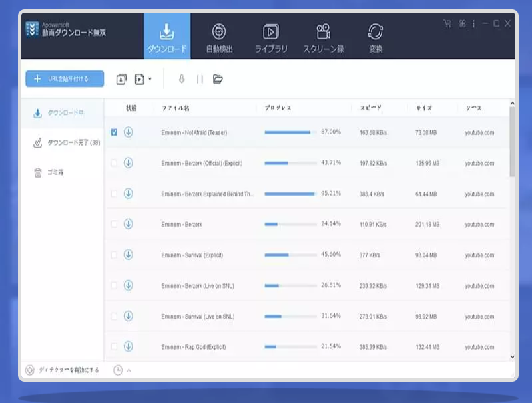Viewport: 532px width, 403px height.
Task: Check the Survival (Live on SNL) checkbox
Action: [x=114, y=317]
